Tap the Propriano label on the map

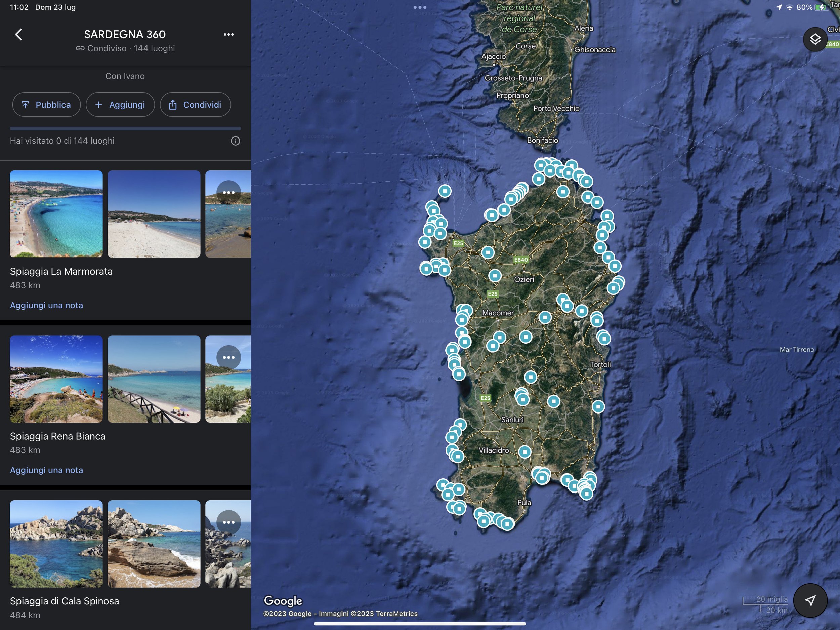pos(513,96)
